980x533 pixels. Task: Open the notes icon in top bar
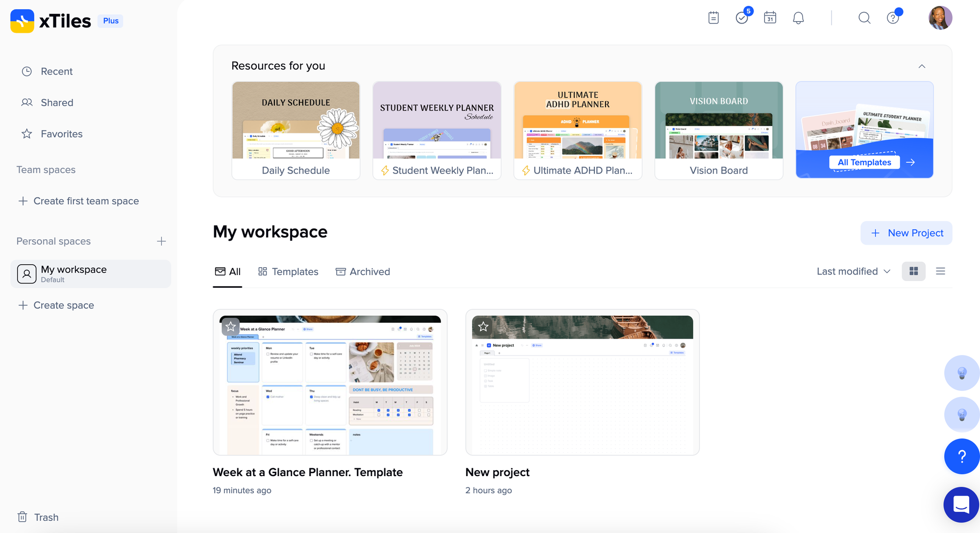tap(713, 18)
